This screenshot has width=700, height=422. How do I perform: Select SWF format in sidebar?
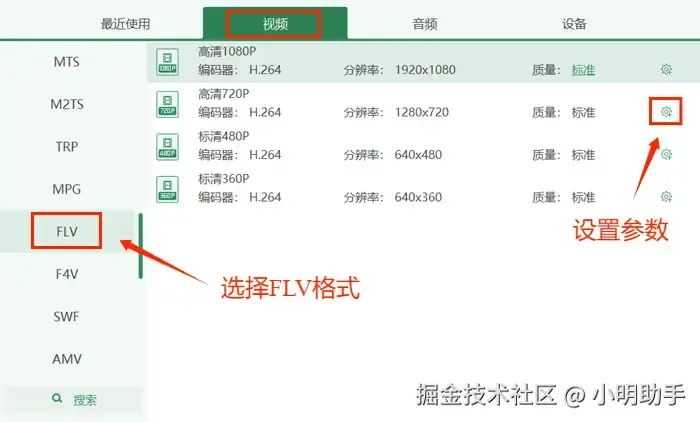click(67, 317)
